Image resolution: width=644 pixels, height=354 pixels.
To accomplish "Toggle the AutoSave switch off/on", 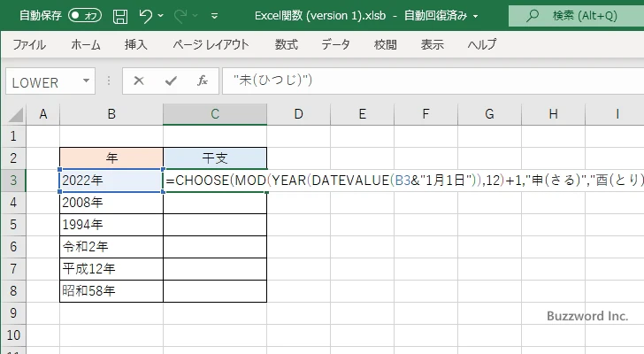I will 85,16.
